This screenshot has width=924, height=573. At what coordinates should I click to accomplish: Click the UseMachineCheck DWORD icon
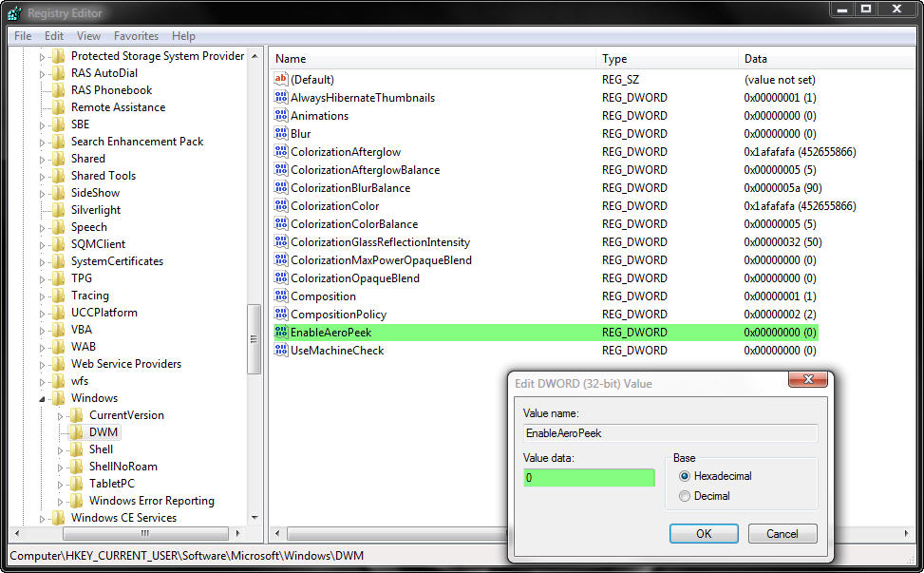[281, 350]
